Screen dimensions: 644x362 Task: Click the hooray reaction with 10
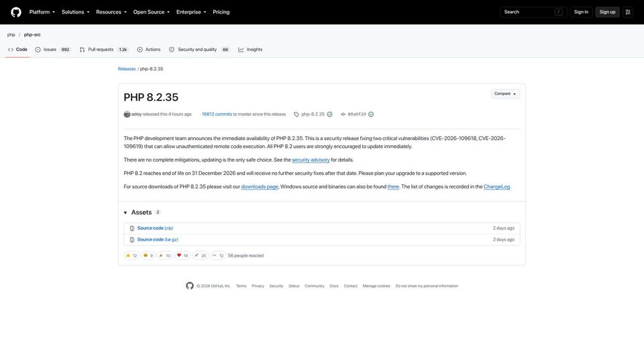(165, 255)
